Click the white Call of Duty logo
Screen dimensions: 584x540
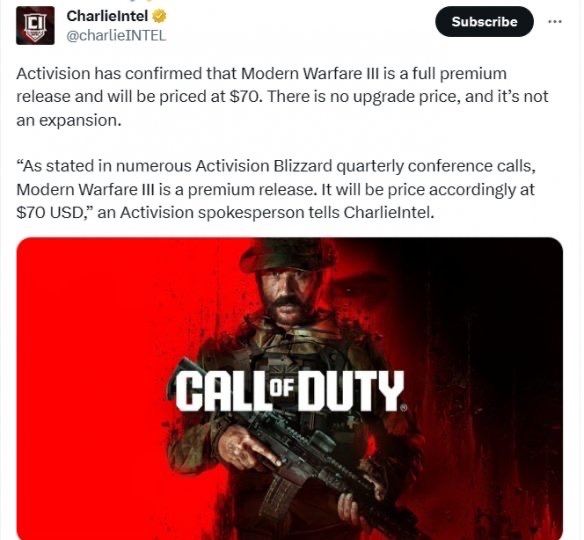[x=290, y=390]
